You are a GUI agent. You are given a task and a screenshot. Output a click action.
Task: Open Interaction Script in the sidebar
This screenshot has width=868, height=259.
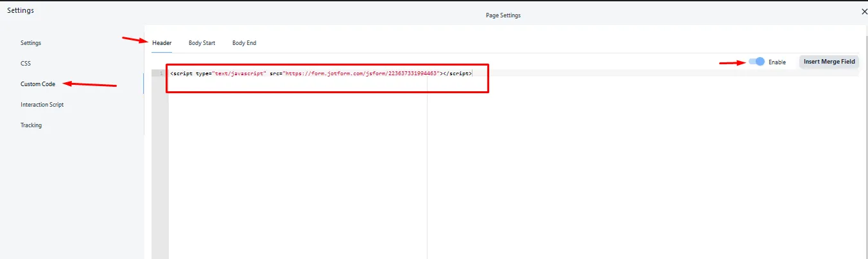(42, 105)
